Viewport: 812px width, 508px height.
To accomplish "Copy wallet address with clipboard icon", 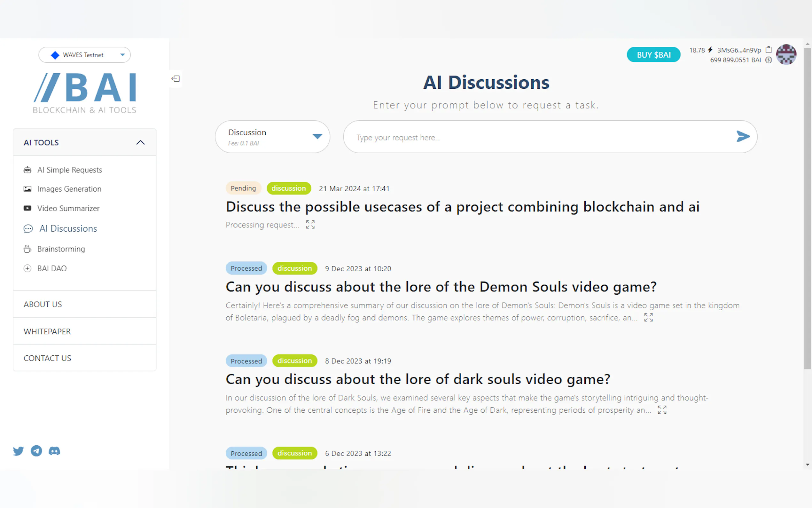I will click(769, 50).
